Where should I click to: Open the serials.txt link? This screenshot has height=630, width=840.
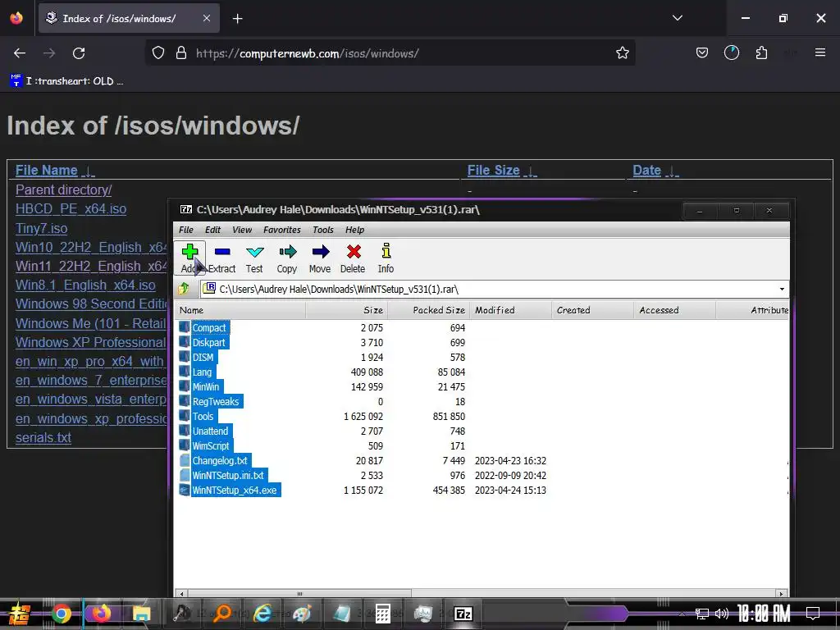[43, 438]
